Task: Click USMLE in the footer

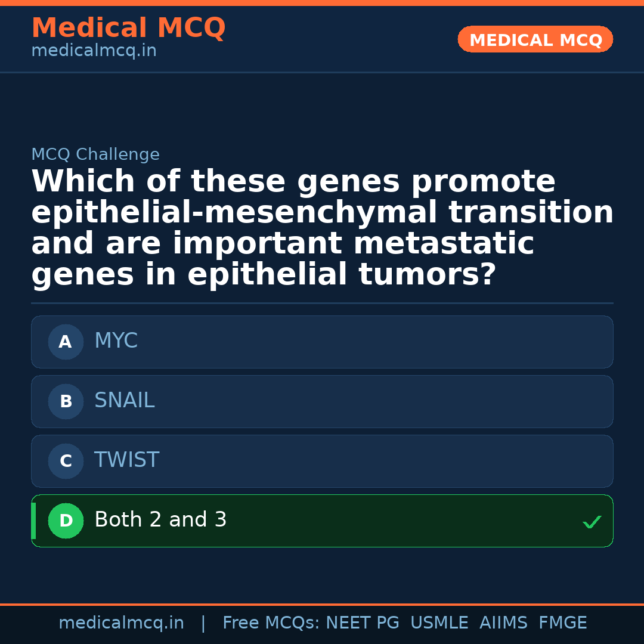Action: pos(439,623)
